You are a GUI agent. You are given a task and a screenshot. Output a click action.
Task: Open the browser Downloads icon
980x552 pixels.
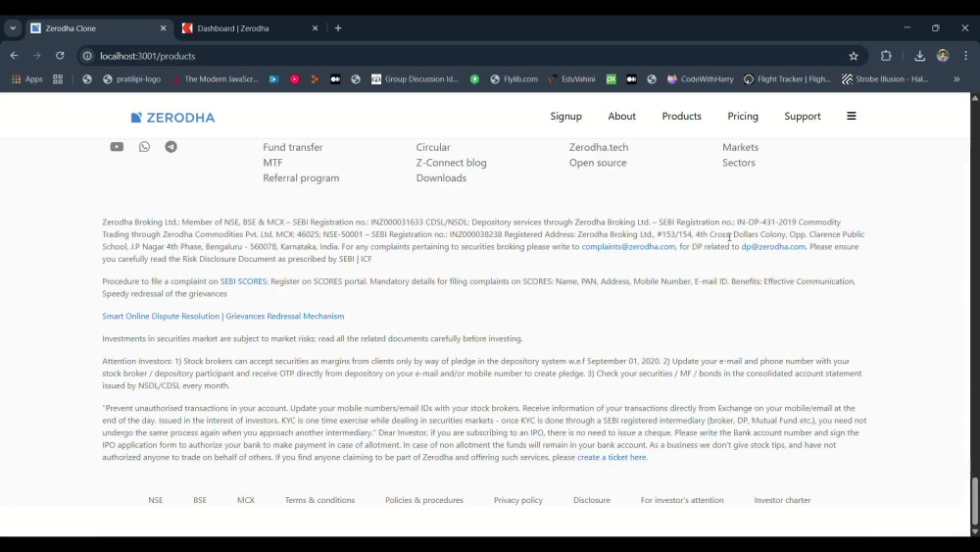[920, 56]
